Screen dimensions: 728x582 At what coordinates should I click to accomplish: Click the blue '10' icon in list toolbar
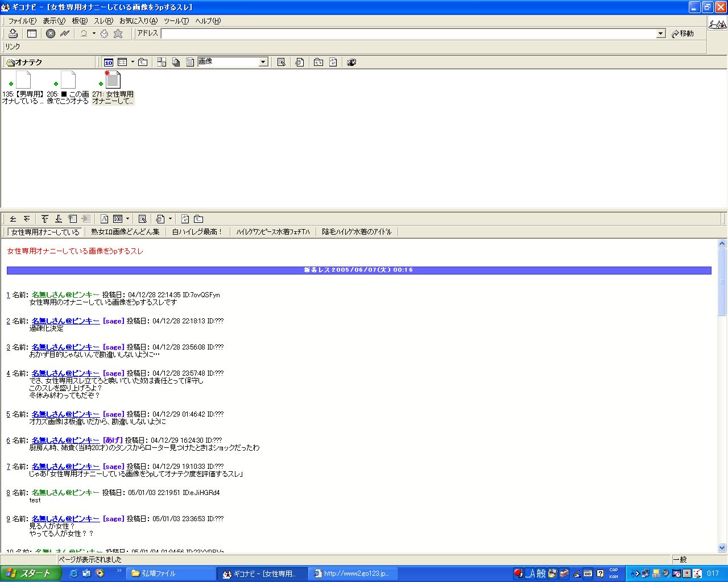(x=108, y=62)
